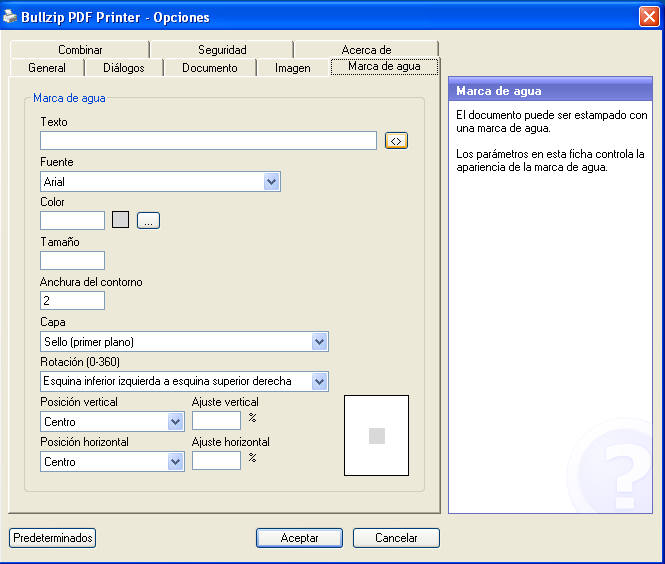The height and width of the screenshot is (564, 665).
Task: Click the Aceptar button
Action: (x=299, y=538)
